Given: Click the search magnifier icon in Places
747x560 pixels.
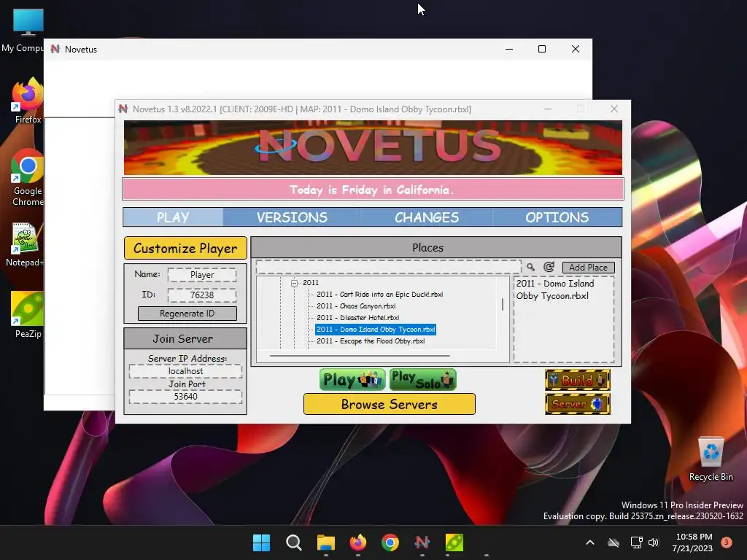Looking at the screenshot, I should pyautogui.click(x=530, y=267).
